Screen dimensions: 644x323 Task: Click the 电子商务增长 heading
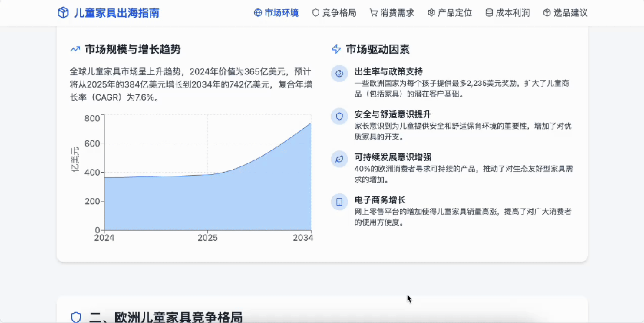tap(380, 200)
